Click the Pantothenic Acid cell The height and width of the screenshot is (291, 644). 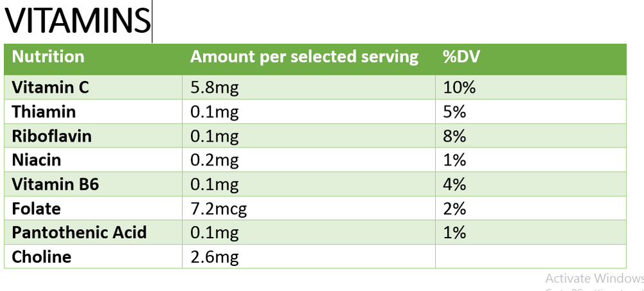point(79,232)
